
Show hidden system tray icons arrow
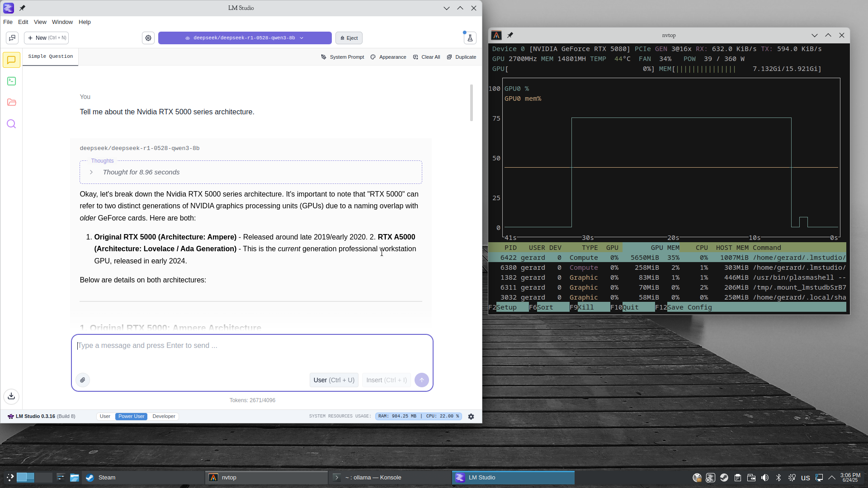click(832, 478)
